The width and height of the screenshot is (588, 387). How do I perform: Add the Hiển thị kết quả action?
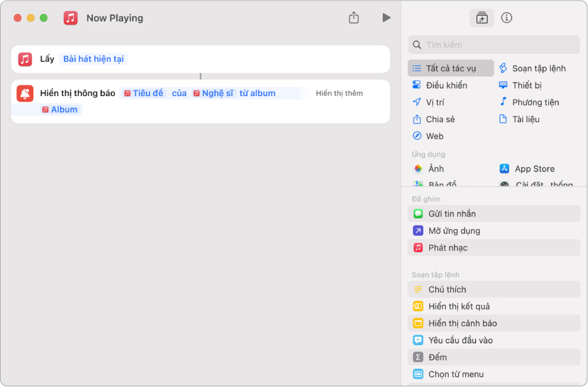[493, 306]
